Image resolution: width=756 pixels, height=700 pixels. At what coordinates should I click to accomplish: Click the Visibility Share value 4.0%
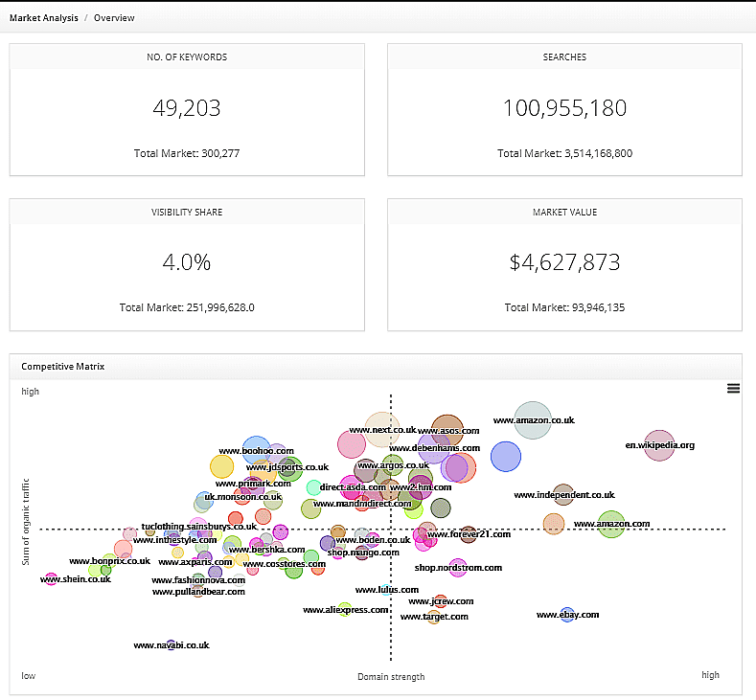[x=187, y=262]
